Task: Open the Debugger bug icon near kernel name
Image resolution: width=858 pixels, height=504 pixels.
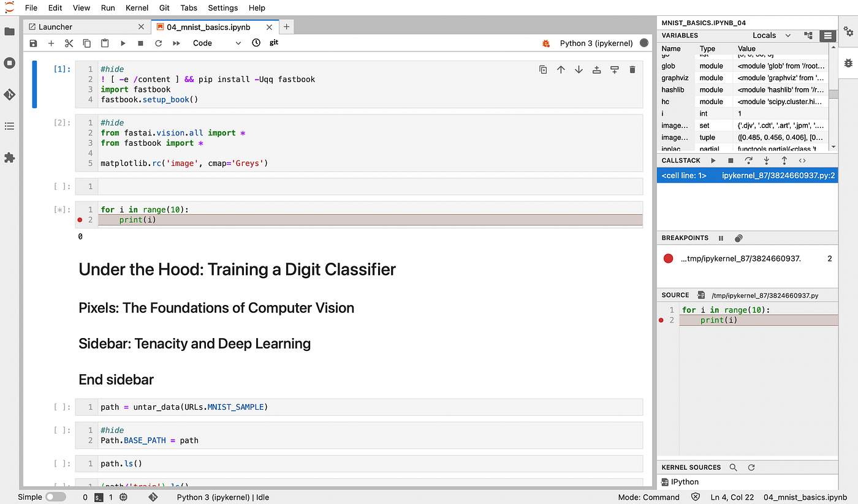Action: pos(545,43)
